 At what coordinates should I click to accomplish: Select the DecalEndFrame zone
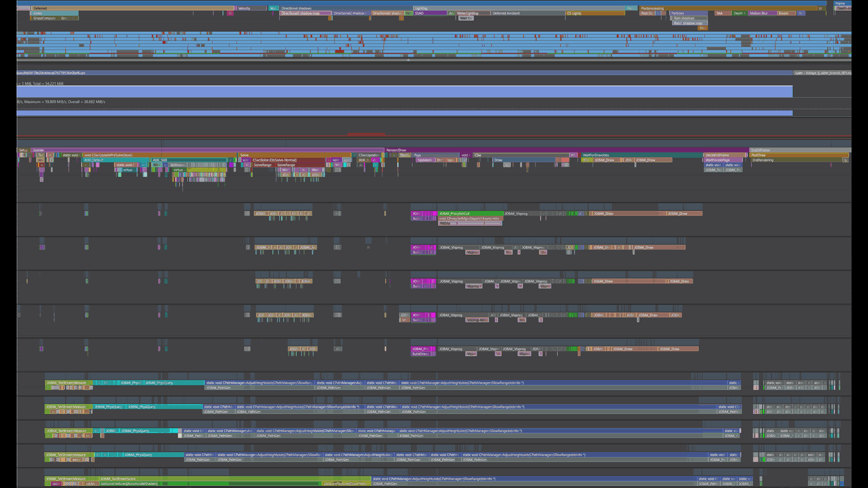[x=725, y=155]
